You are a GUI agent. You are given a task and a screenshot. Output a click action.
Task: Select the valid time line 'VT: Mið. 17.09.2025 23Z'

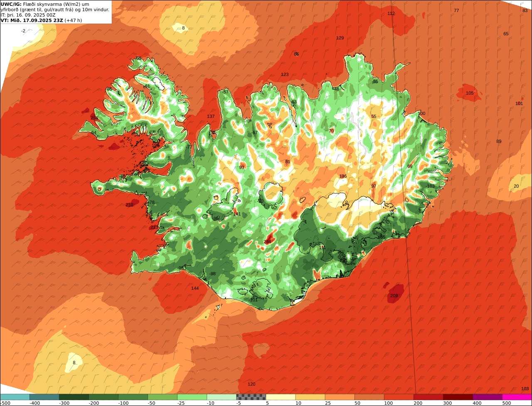[32, 20]
